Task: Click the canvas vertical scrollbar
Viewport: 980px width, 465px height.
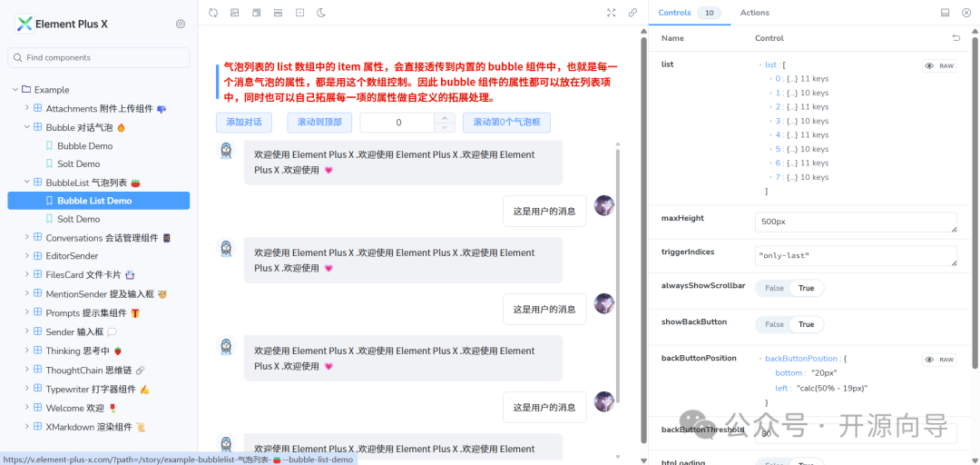Action: [x=643, y=241]
